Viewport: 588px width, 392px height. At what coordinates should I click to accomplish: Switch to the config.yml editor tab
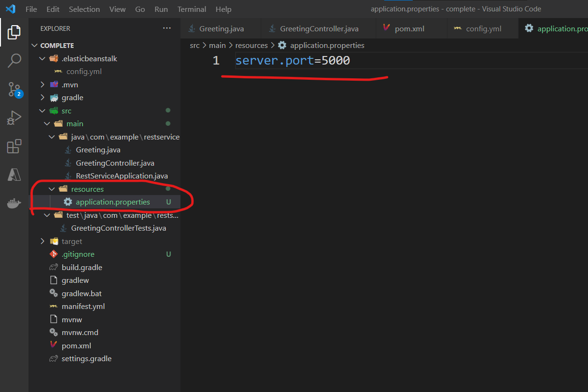[483, 28]
